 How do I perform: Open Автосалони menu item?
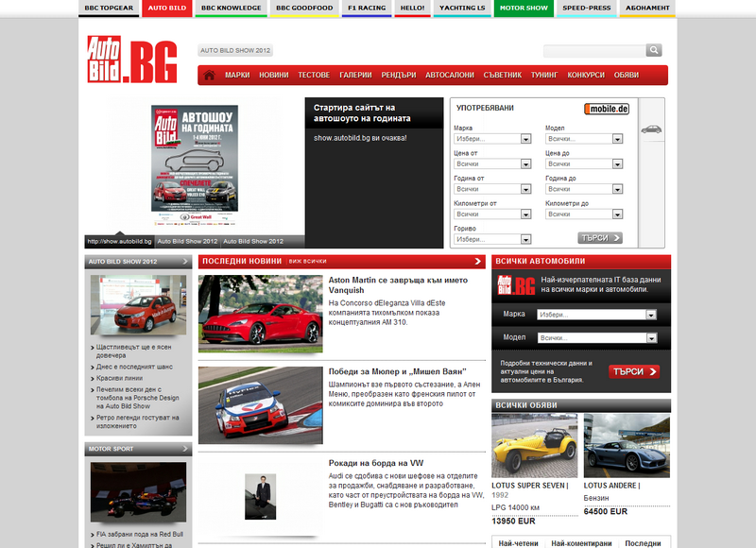(x=450, y=76)
